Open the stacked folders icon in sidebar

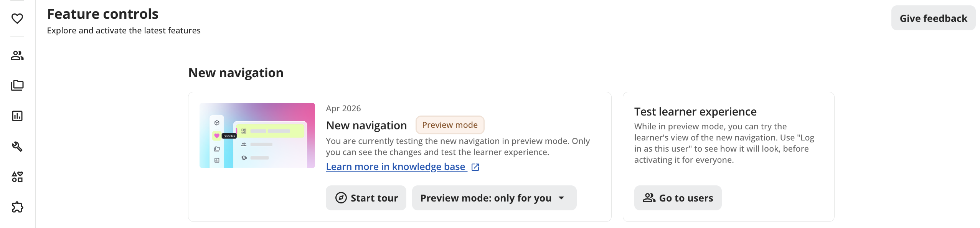tap(17, 85)
